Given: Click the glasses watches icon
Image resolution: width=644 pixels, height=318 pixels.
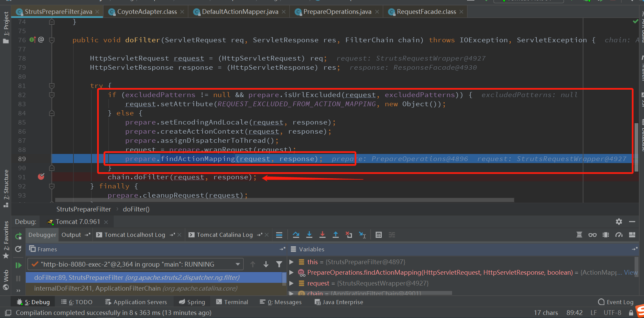Looking at the screenshot, I should [593, 235].
